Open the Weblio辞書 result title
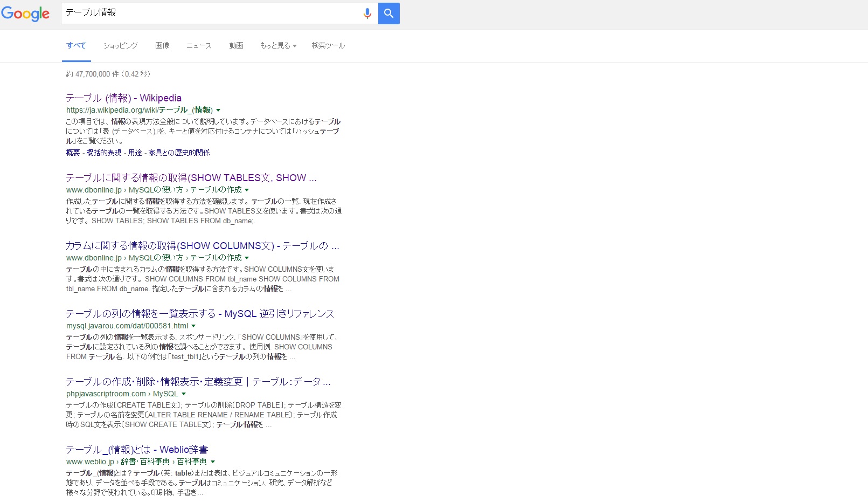This screenshot has width=868, height=502. 137,450
